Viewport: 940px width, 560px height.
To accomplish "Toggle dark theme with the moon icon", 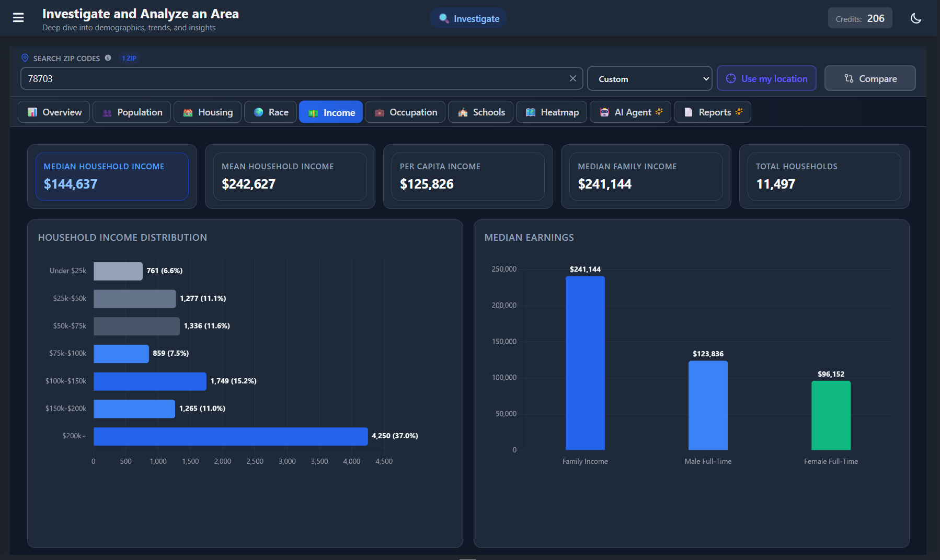I will click(916, 18).
